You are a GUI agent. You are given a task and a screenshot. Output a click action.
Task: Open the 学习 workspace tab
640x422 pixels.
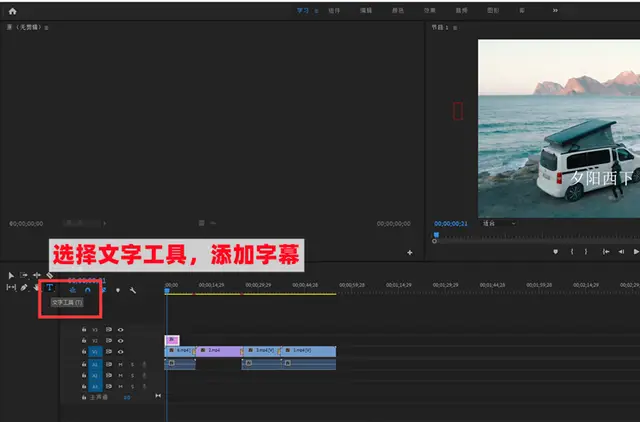[x=302, y=11]
